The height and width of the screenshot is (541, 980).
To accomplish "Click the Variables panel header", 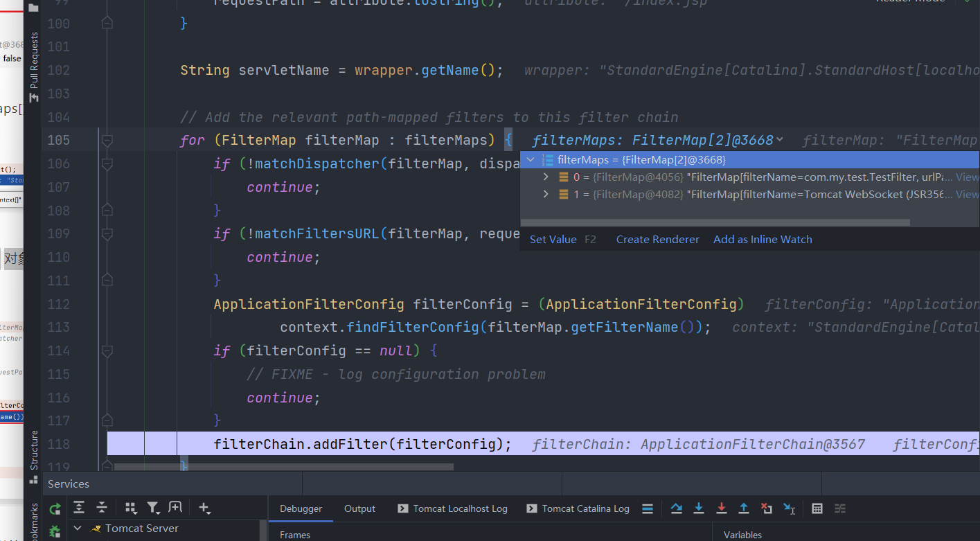I will click(742, 535).
